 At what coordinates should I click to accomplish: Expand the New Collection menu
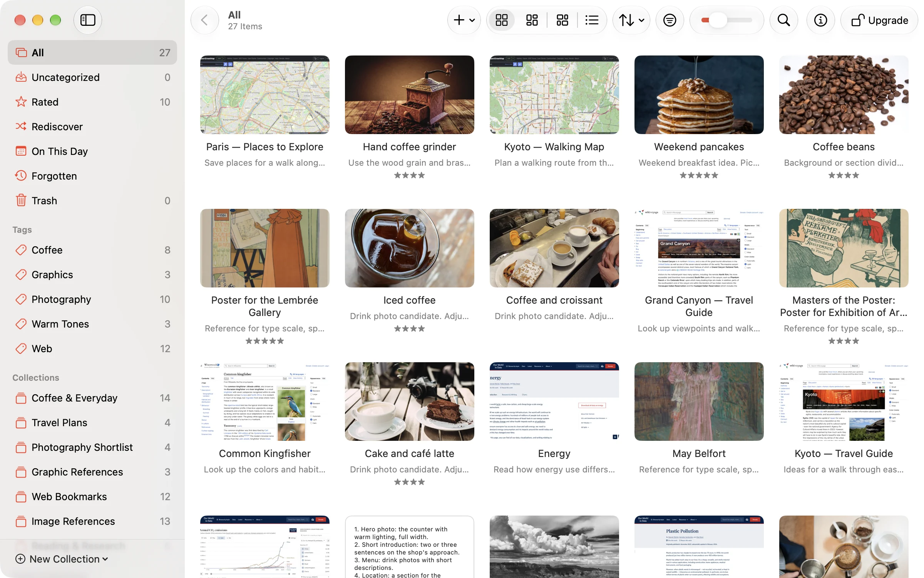[x=62, y=559]
